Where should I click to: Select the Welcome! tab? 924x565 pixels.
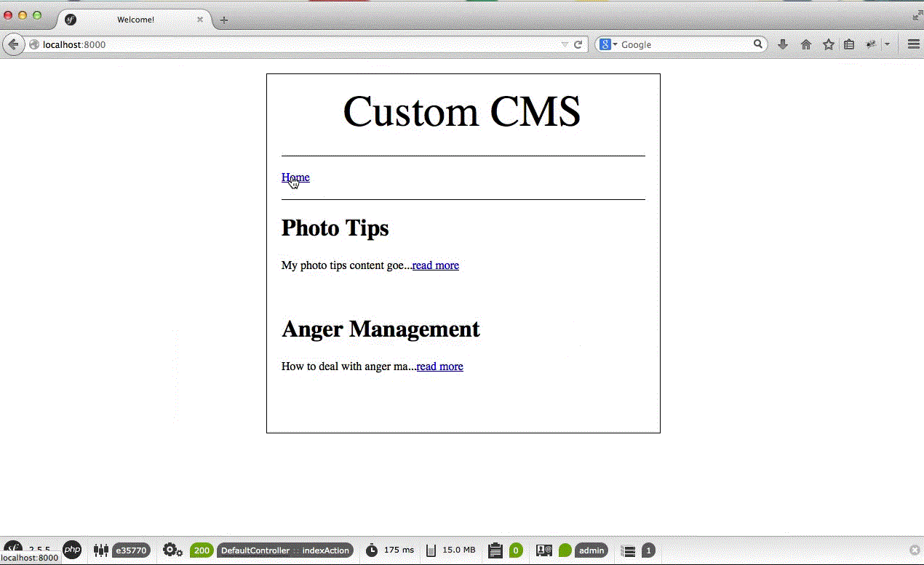coord(135,20)
